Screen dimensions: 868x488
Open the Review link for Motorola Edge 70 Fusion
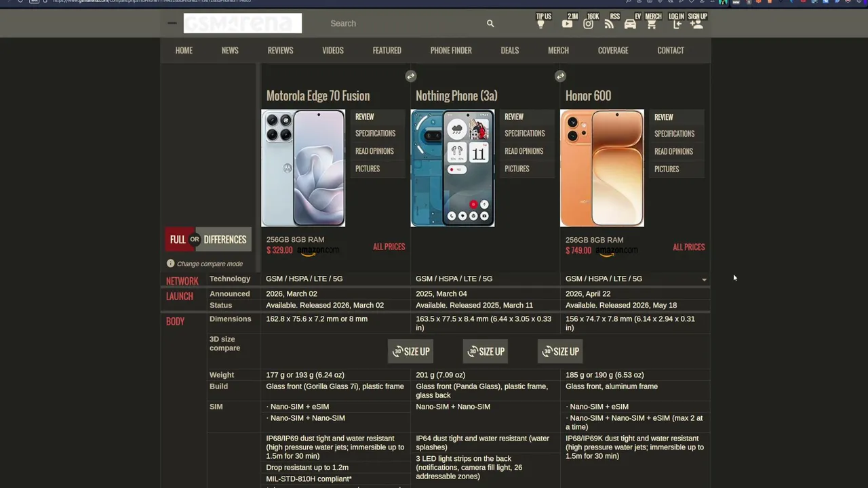click(x=365, y=117)
